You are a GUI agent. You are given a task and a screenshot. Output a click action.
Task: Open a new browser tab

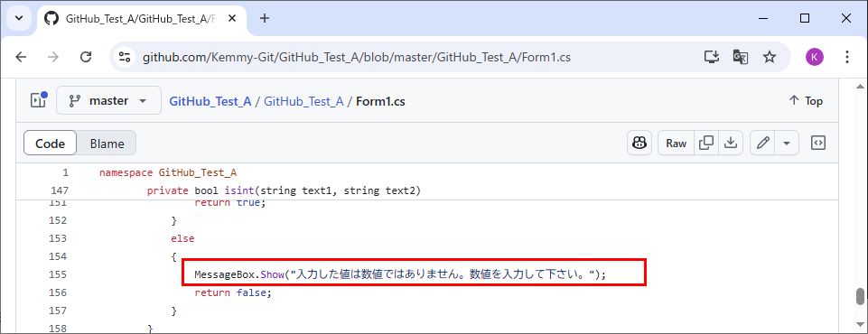point(265,18)
